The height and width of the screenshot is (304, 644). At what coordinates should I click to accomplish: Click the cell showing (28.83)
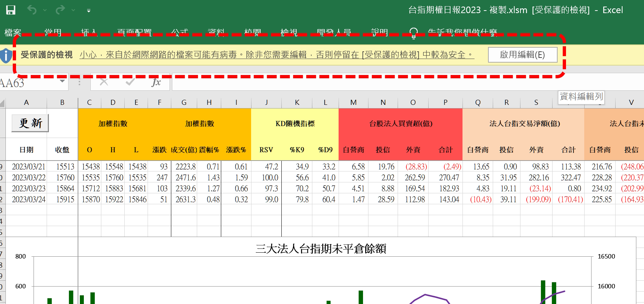[x=413, y=166]
